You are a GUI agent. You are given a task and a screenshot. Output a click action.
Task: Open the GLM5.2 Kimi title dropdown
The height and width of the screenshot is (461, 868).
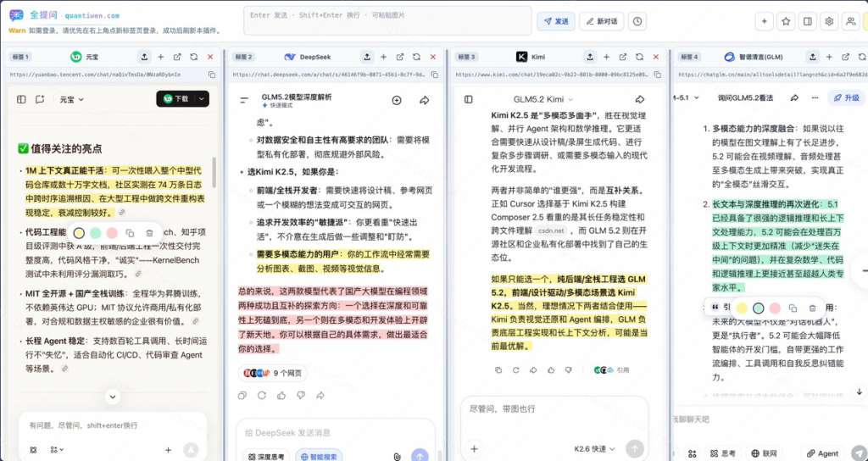point(543,100)
